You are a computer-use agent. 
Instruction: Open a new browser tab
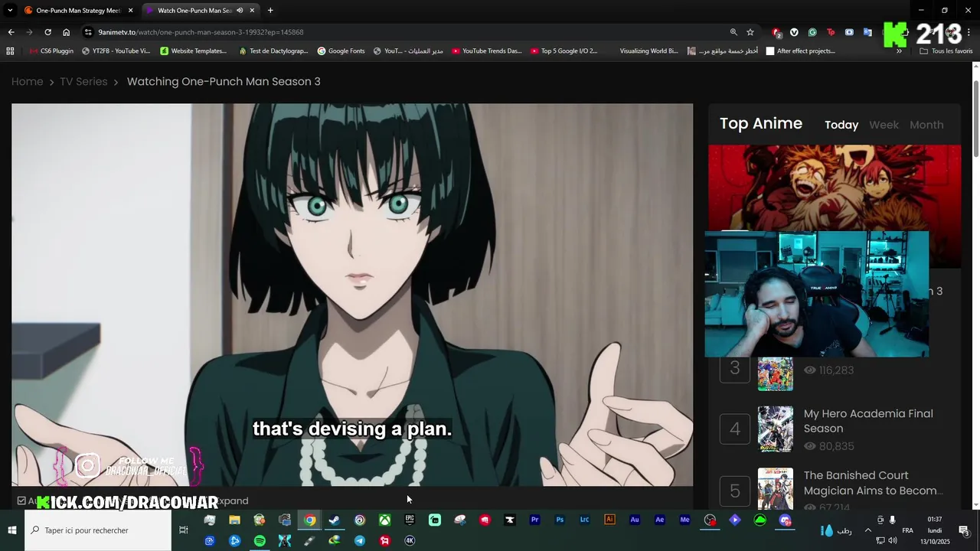tap(270, 11)
